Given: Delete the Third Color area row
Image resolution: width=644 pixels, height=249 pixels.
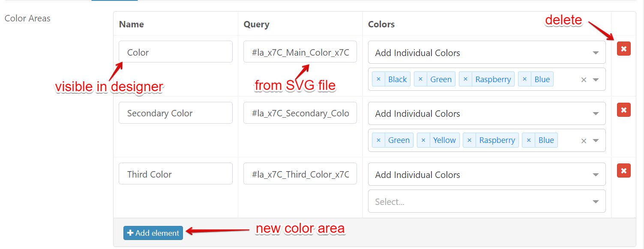Looking at the screenshot, I should click(x=623, y=171).
